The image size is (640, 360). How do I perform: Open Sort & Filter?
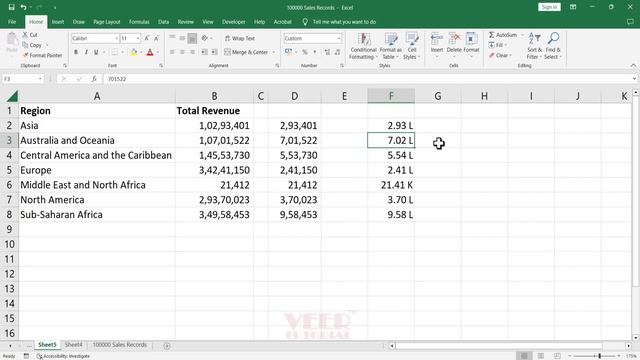pyautogui.click(x=534, y=46)
